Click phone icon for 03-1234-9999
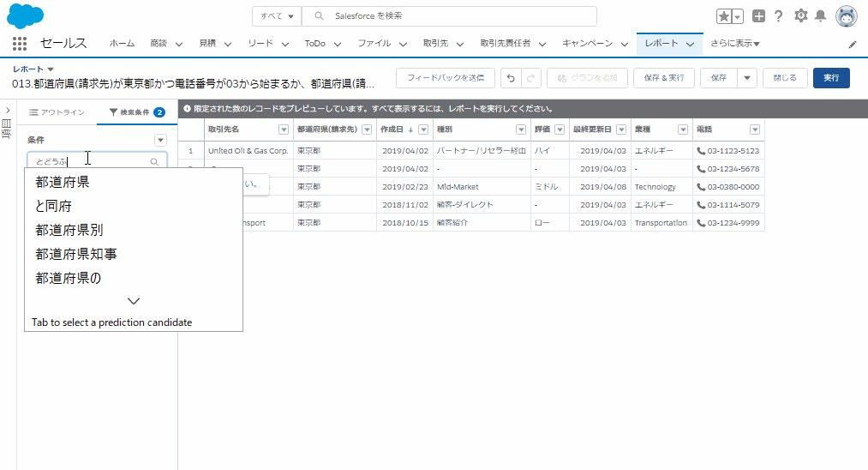The image size is (868, 470). pyautogui.click(x=701, y=223)
